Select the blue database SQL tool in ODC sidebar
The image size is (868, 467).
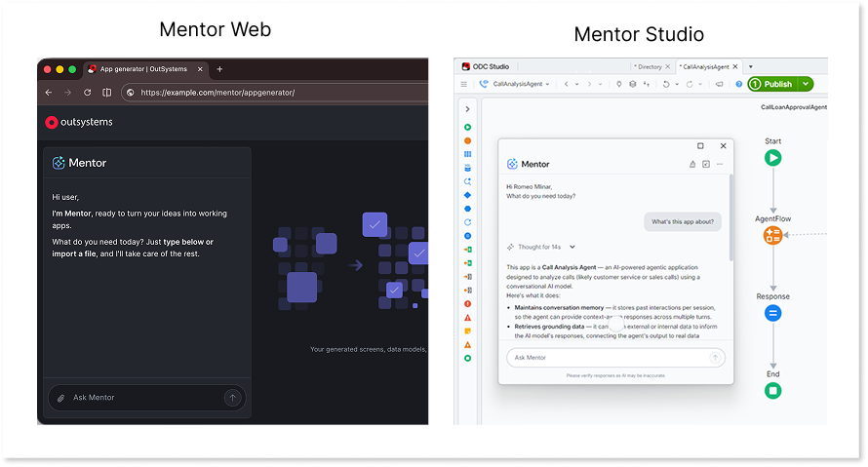468,168
